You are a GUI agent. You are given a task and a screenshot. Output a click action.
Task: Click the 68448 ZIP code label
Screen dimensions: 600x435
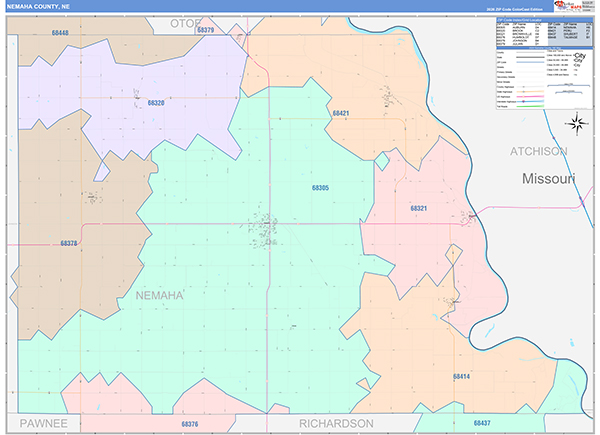click(59, 33)
